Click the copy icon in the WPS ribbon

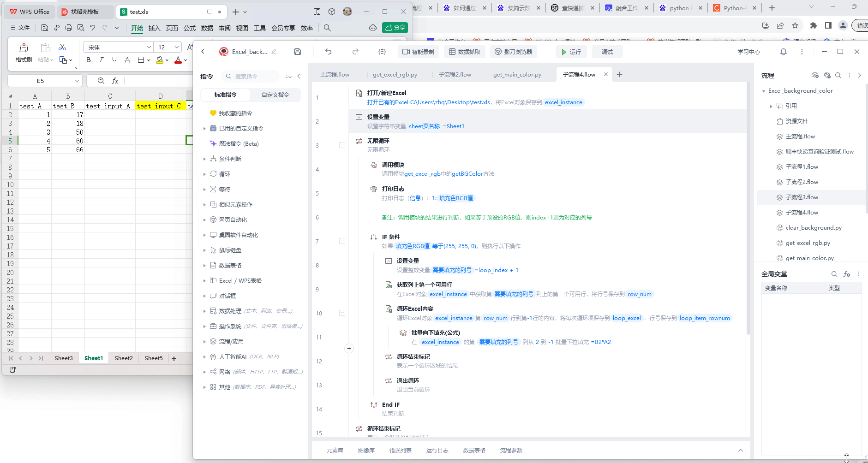click(x=63, y=60)
